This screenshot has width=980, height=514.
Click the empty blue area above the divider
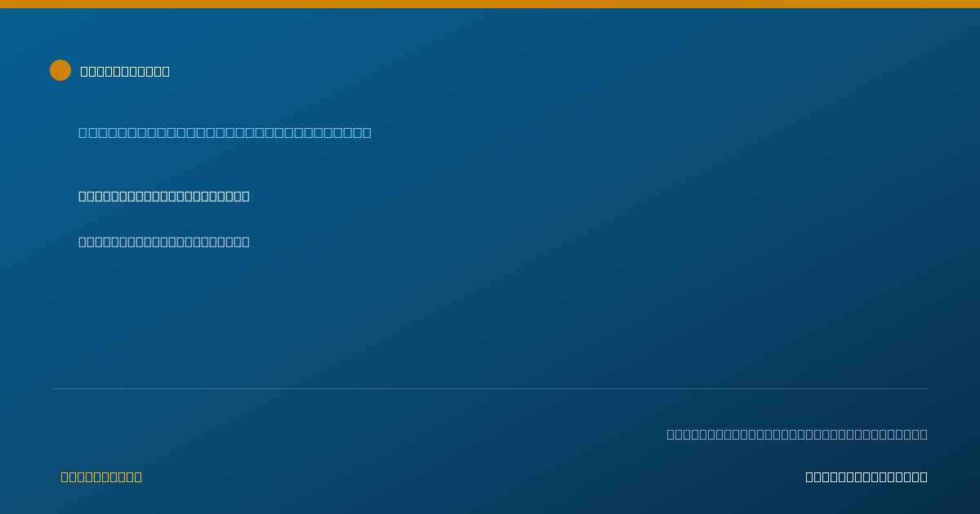(490, 318)
